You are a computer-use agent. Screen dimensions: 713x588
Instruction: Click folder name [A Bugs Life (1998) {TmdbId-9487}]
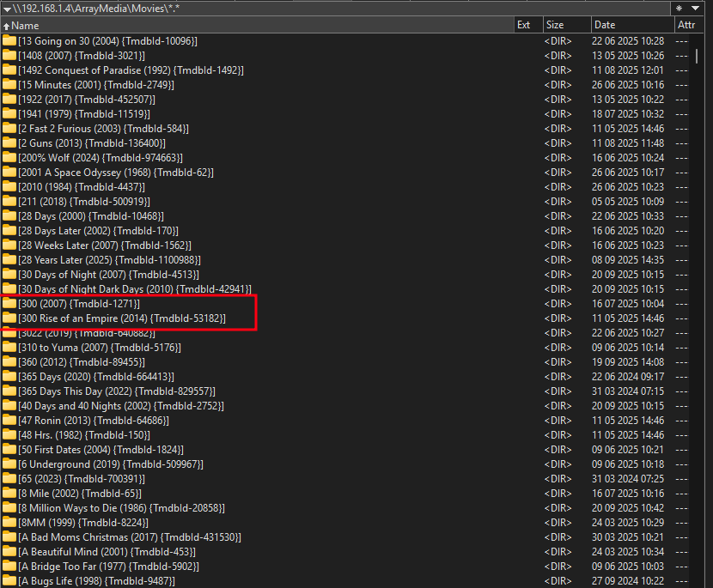click(96, 581)
